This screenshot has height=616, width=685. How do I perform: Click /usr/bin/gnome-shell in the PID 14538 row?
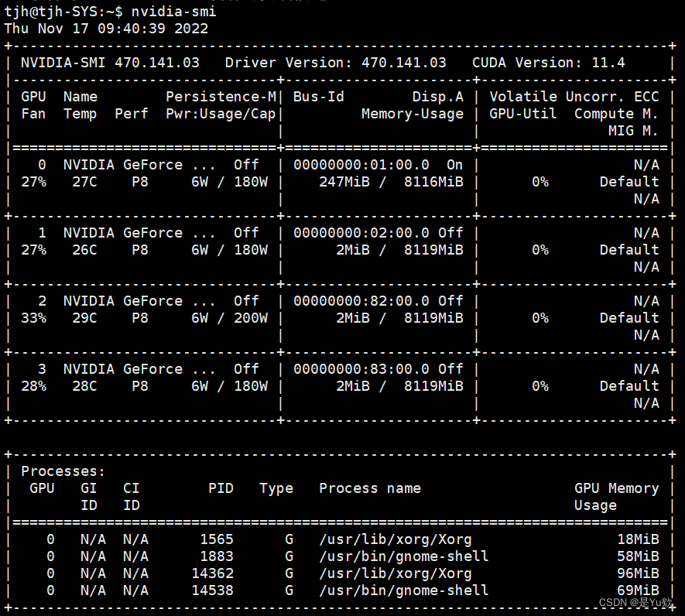click(x=404, y=590)
